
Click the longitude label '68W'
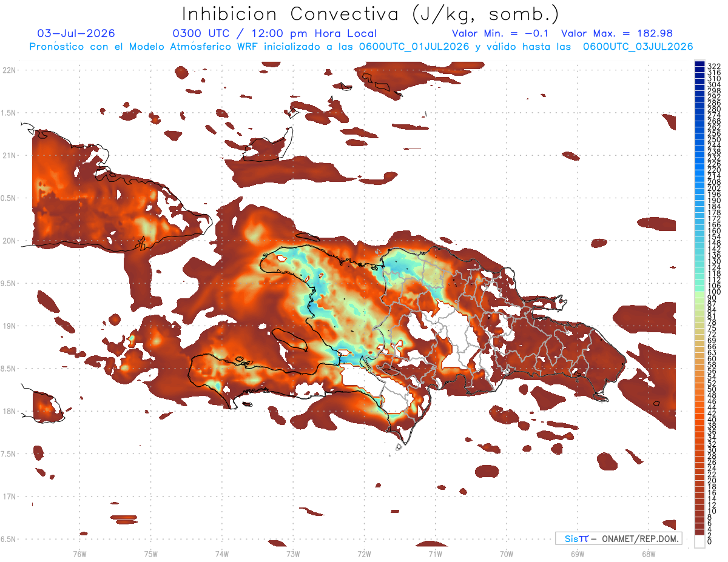[649, 554]
